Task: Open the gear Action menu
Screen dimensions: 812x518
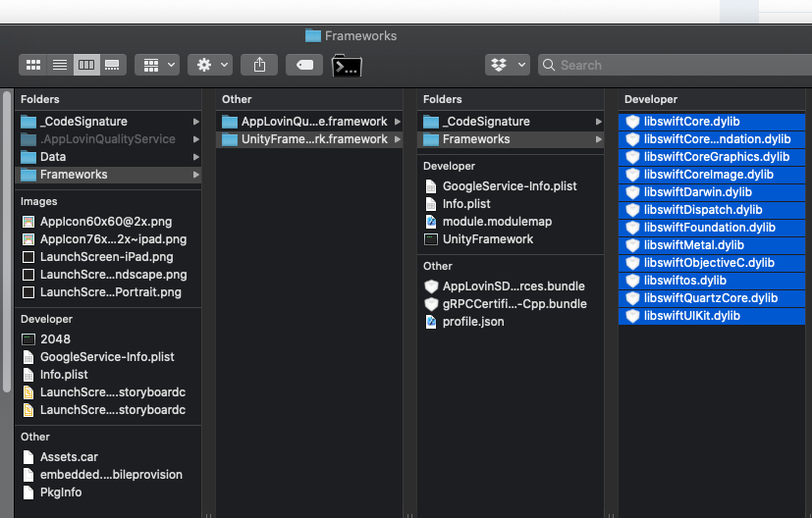Action: point(210,65)
